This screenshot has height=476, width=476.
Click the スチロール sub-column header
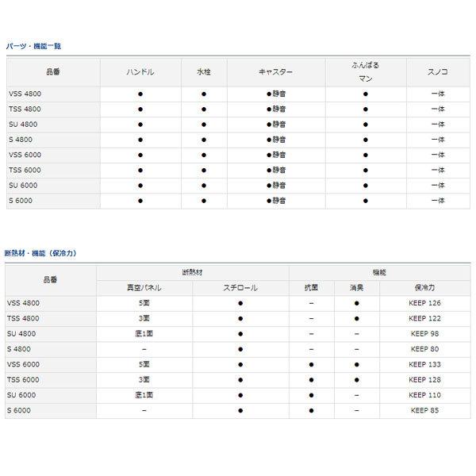coord(240,287)
